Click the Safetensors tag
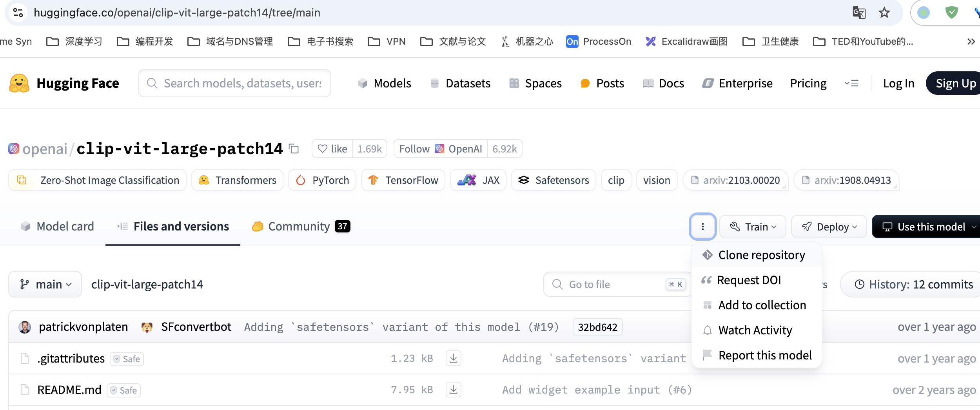The width and height of the screenshot is (980, 410). click(554, 180)
